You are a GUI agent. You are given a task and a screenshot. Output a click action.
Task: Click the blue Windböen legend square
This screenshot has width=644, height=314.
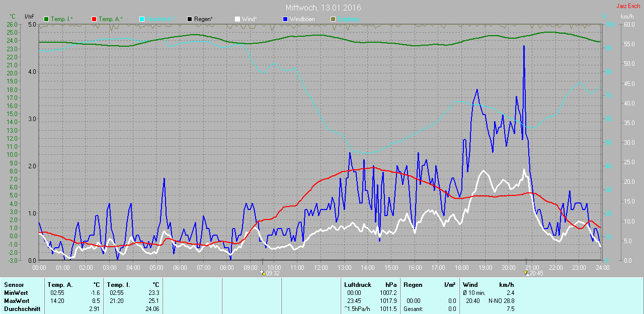(x=285, y=19)
